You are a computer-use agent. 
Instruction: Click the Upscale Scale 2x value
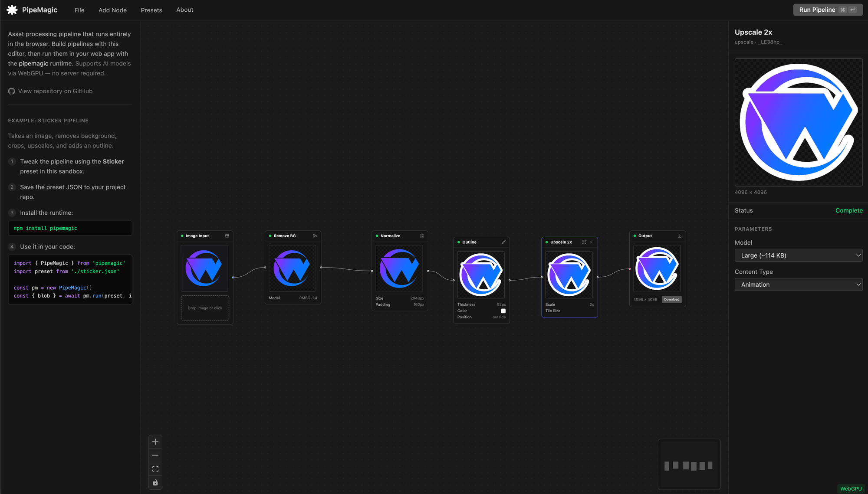592,304
